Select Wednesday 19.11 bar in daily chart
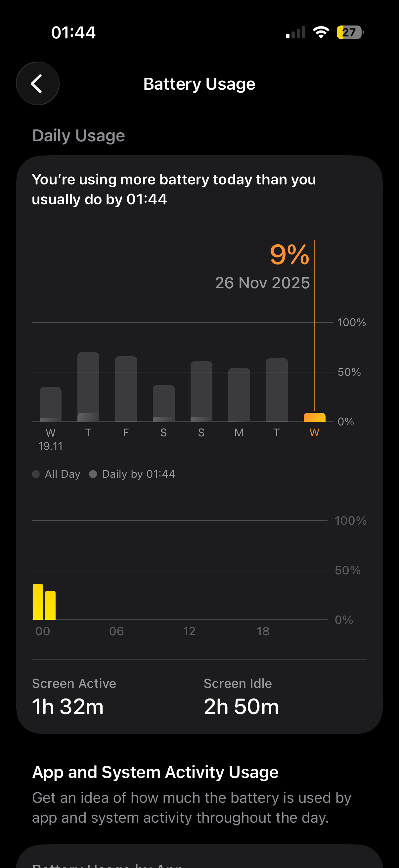The width and height of the screenshot is (399, 868). pos(51,404)
